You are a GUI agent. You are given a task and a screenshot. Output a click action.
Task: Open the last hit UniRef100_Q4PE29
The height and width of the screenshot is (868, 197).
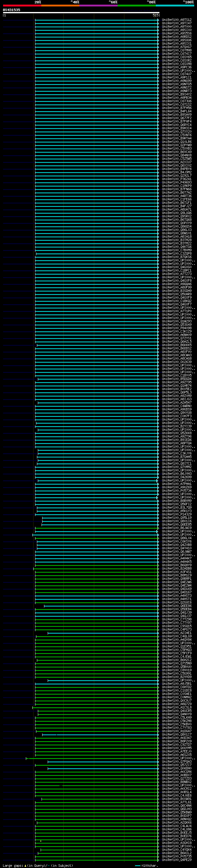click(x=176, y=860)
